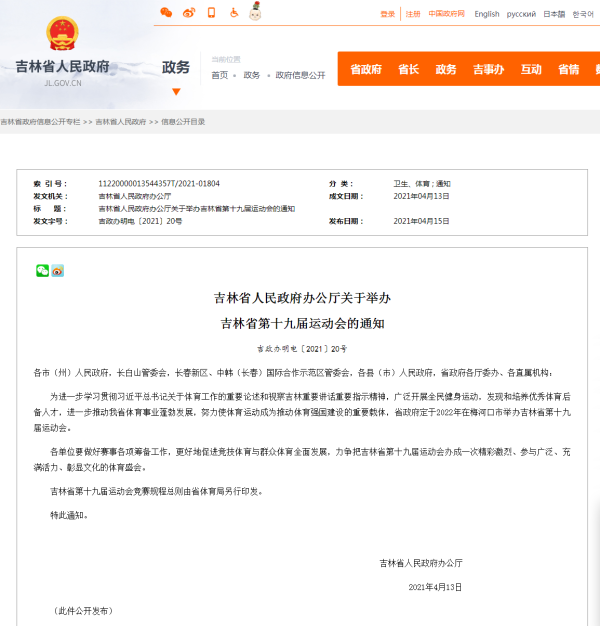
Task: Open the wheelchair accessibility icon
Action: [234, 13]
